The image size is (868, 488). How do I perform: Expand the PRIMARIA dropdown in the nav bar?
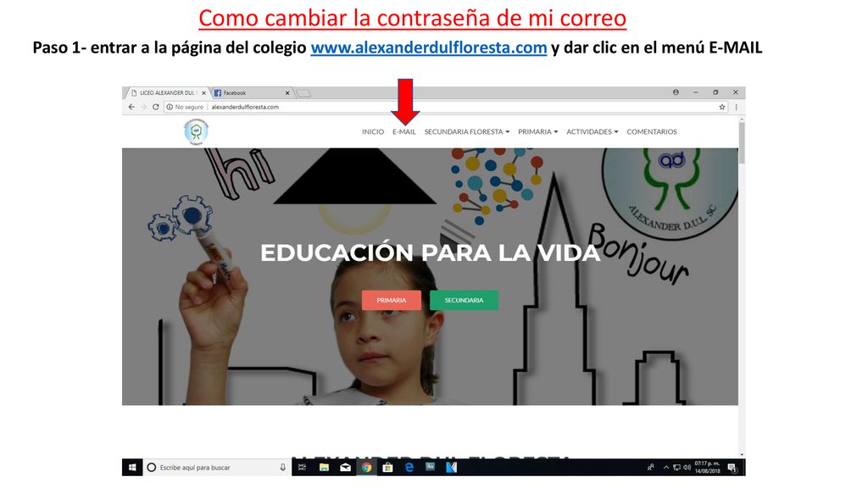tap(537, 131)
